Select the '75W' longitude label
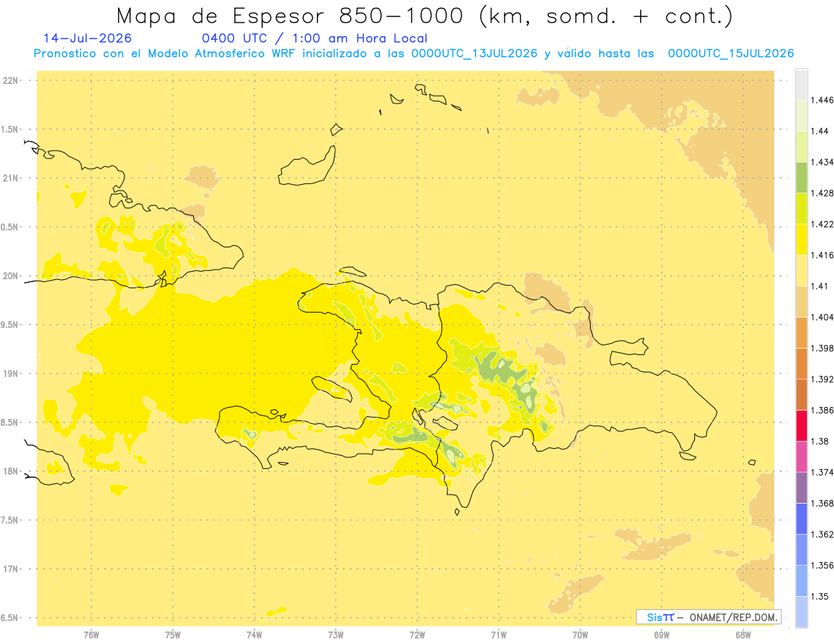 point(172,636)
